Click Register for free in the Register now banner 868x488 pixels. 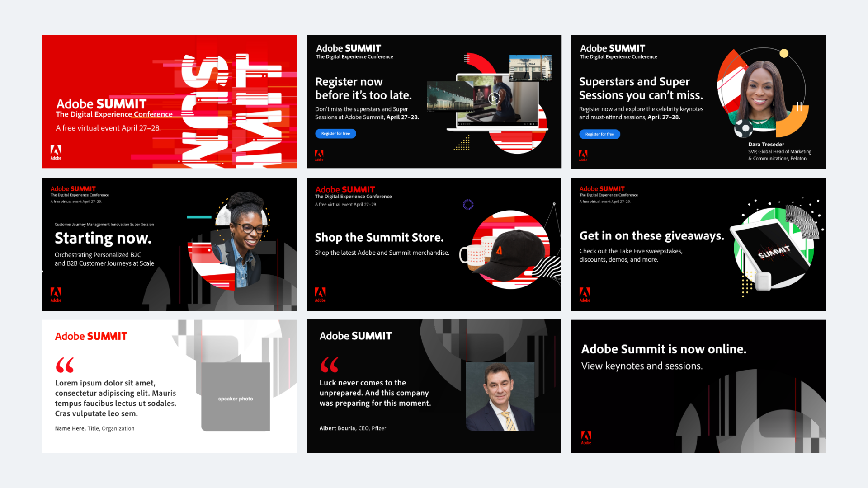(335, 134)
